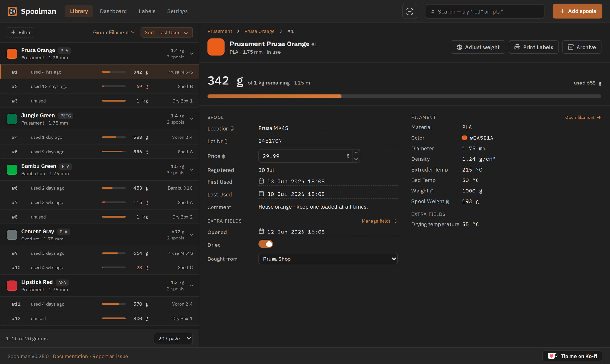
Task: Open the barcode scanner icon
Action: click(410, 11)
